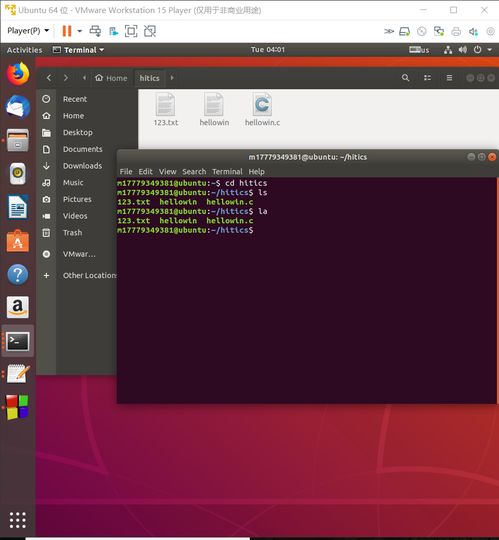Viewport: 499px width, 540px height.
Task: Open Ubuntu Software from the dock
Action: (18, 241)
